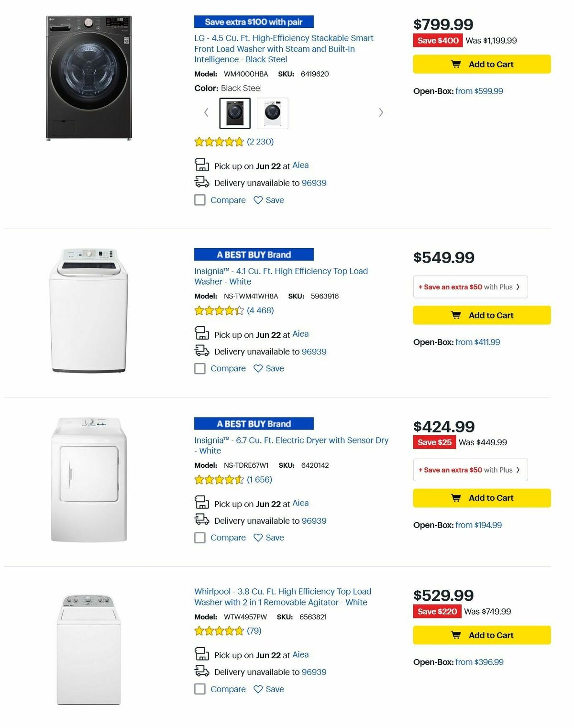Click the left chevron on LG color carousel
This screenshot has width=574, height=728.
pyautogui.click(x=206, y=112)
